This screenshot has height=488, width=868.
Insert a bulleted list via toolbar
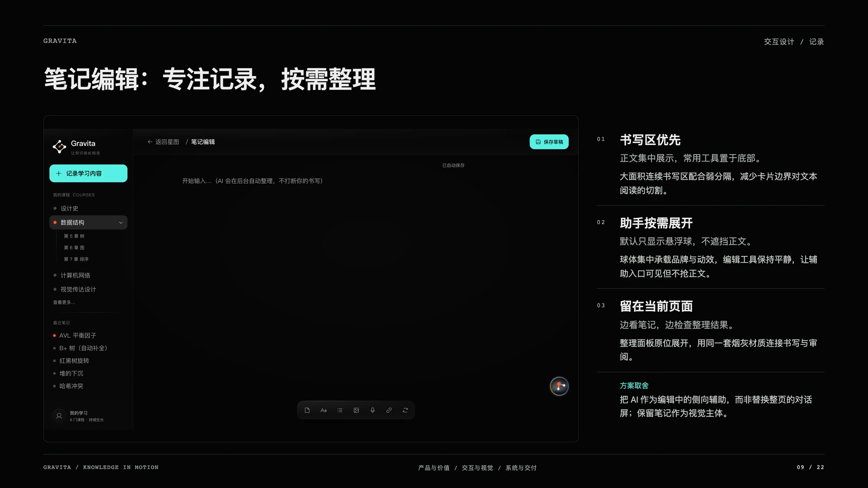[340, 410]
